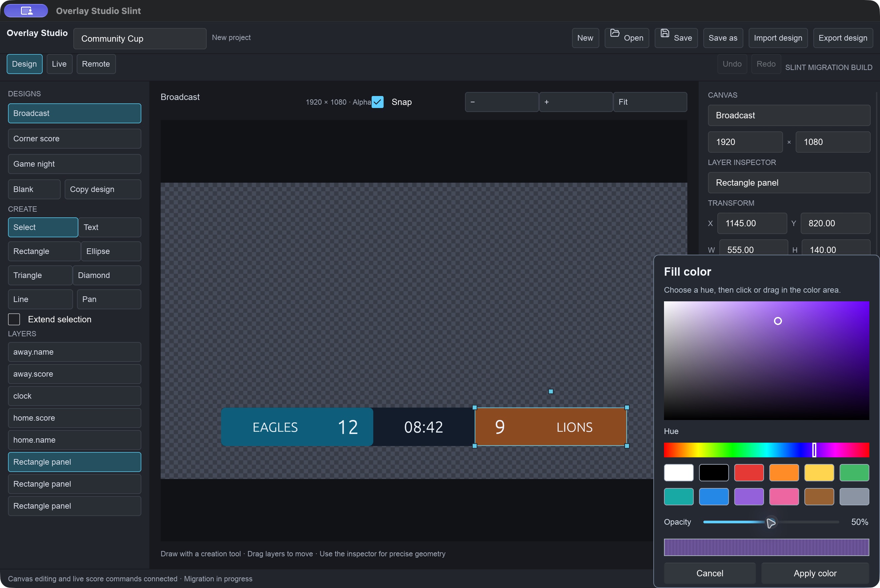Viewport: 880px width, 588px height.
Task: Click the zoom out minus button
Action: 502,102
